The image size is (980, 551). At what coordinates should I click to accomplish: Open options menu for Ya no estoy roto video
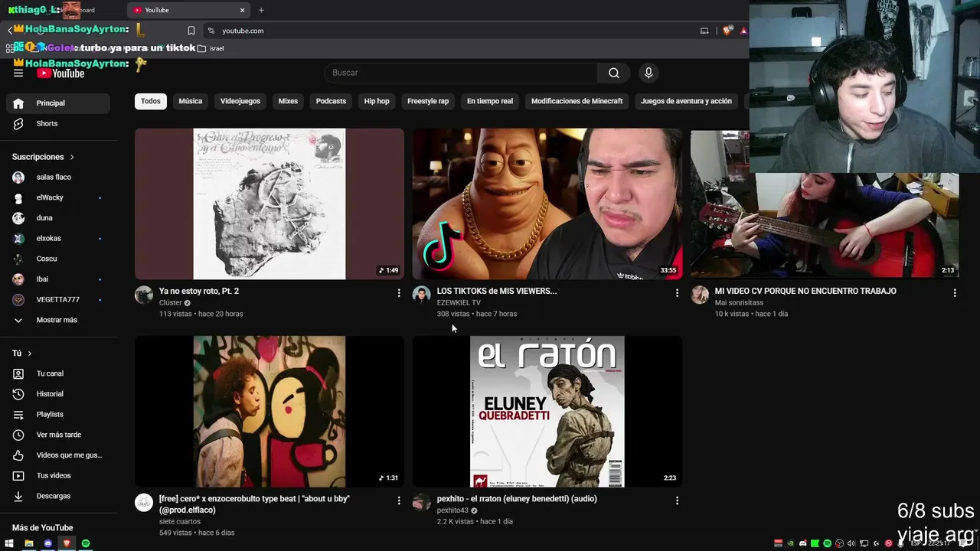coord(399,292)
